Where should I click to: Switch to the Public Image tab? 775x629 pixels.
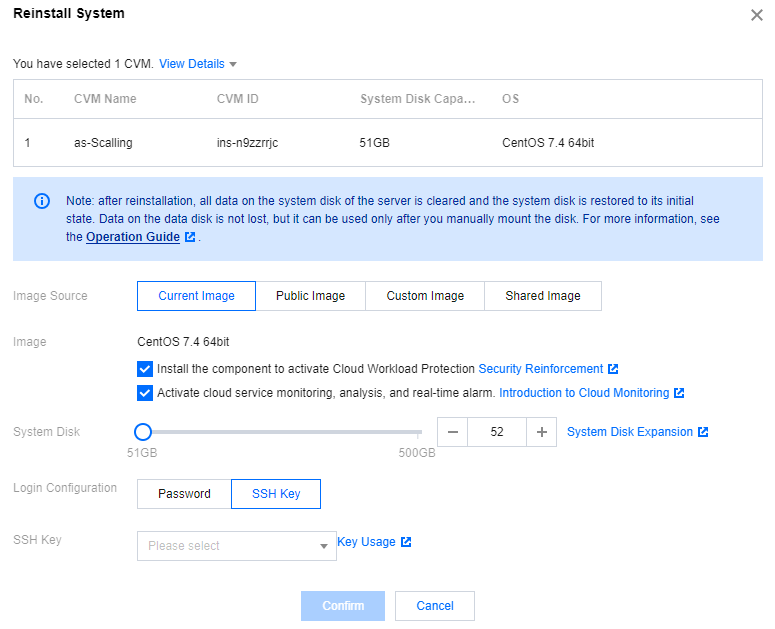(x=310, y=296)
